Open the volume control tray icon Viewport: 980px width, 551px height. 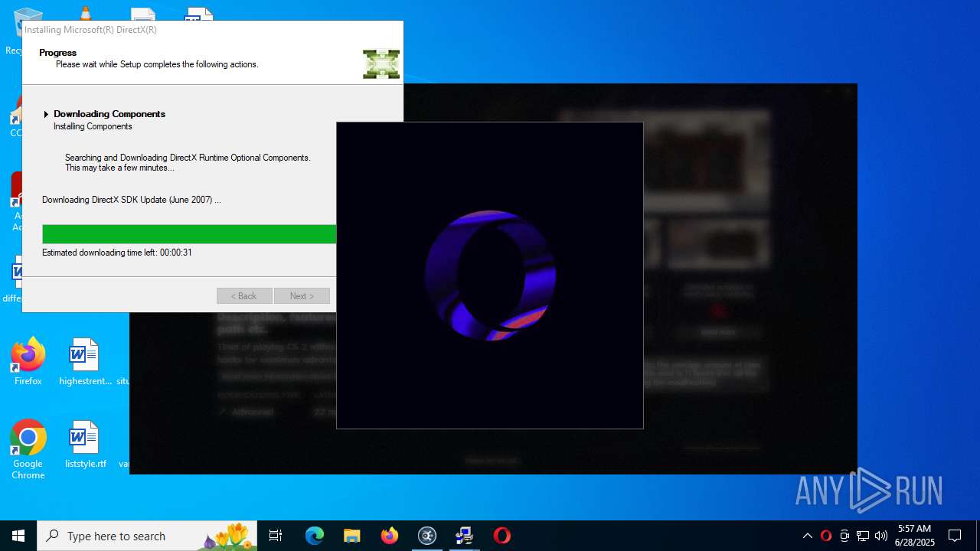pos(881,536)
